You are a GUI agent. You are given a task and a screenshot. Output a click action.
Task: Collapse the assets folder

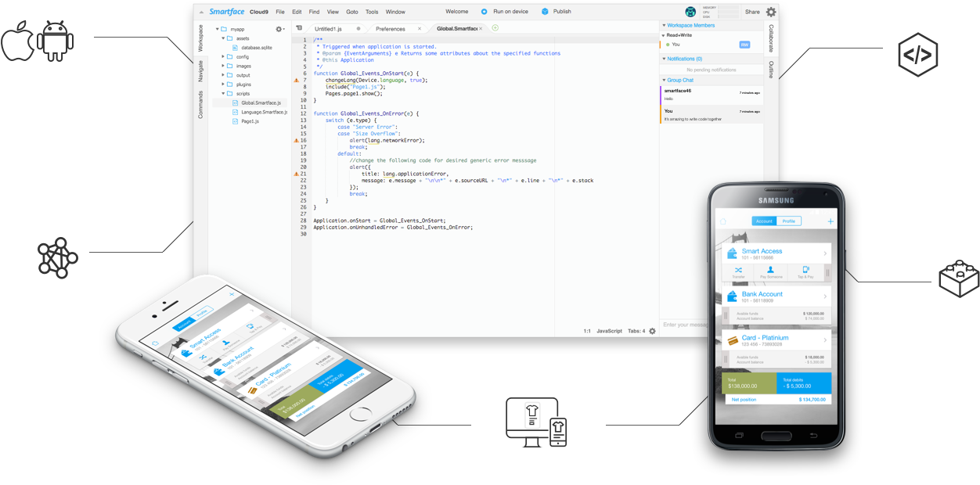pyautogui.click(x=223, y=38)
